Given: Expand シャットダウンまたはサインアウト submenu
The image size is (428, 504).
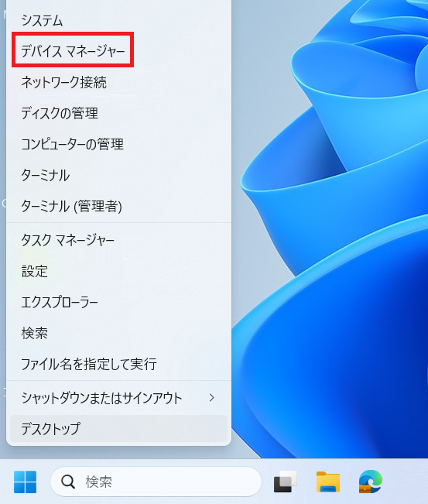Looking at the screenshot, I should [x=118, y=398].
